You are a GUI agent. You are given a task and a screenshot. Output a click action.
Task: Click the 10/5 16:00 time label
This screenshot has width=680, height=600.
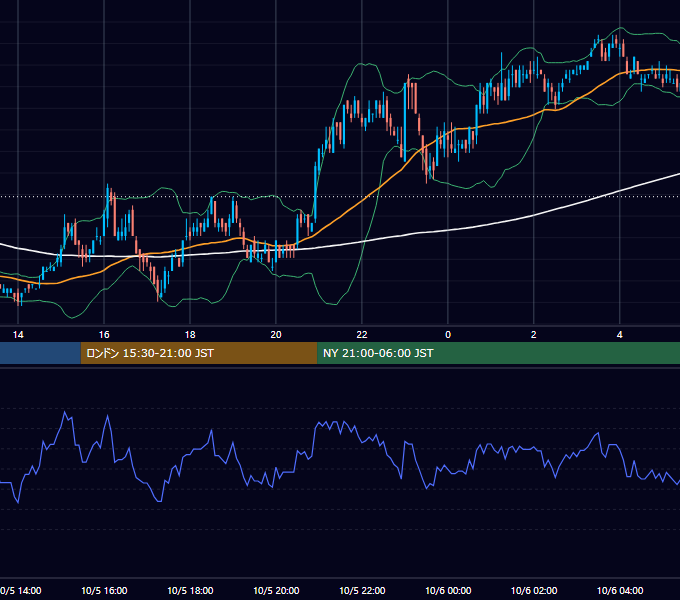(x=104, y=590)
